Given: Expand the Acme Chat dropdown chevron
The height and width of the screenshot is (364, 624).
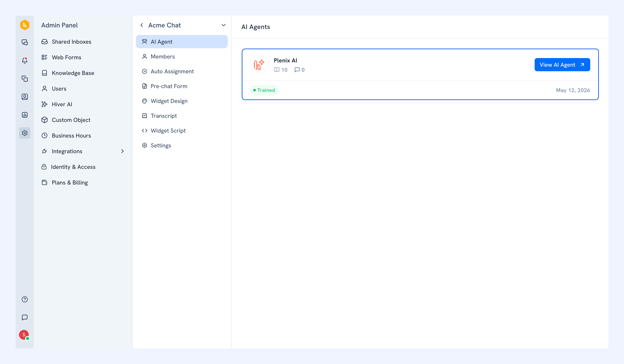Looking at the screenshot, I should [x=223, y=25].
